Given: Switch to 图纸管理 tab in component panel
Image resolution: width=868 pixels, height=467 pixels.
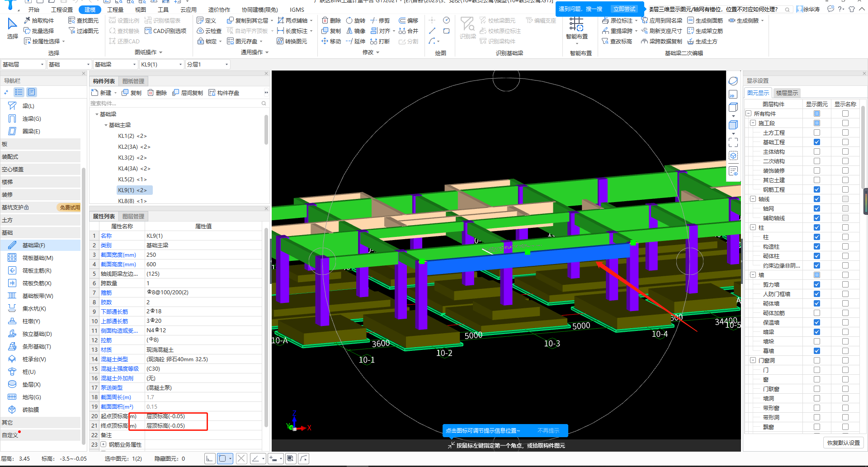Looking at the screenshot, I should pyautogui.click(x=133, y=81).
